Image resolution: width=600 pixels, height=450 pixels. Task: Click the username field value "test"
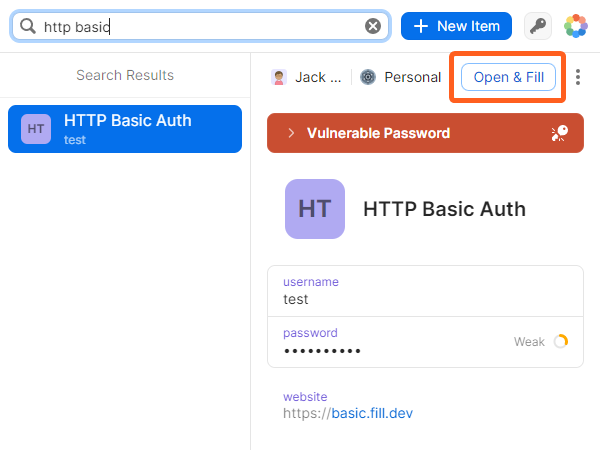(x=296, y=299)
